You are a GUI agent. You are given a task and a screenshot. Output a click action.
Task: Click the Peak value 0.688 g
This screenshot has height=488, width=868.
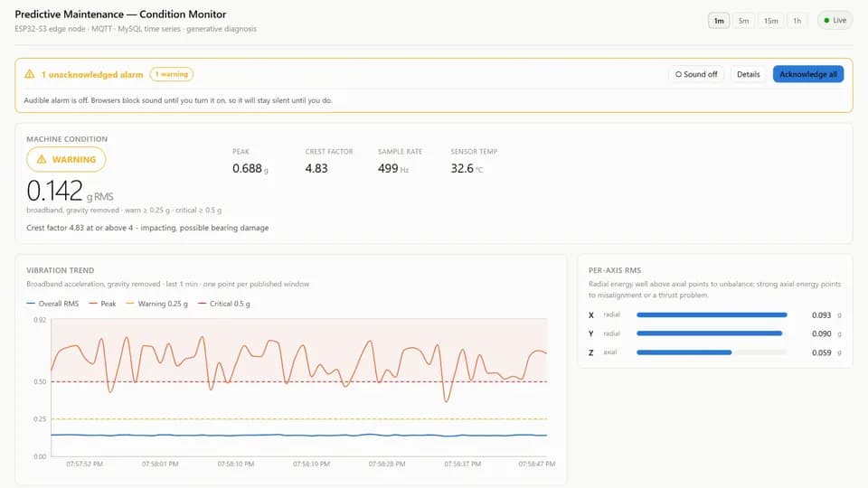pyautogui.click(x=250, y=169)
